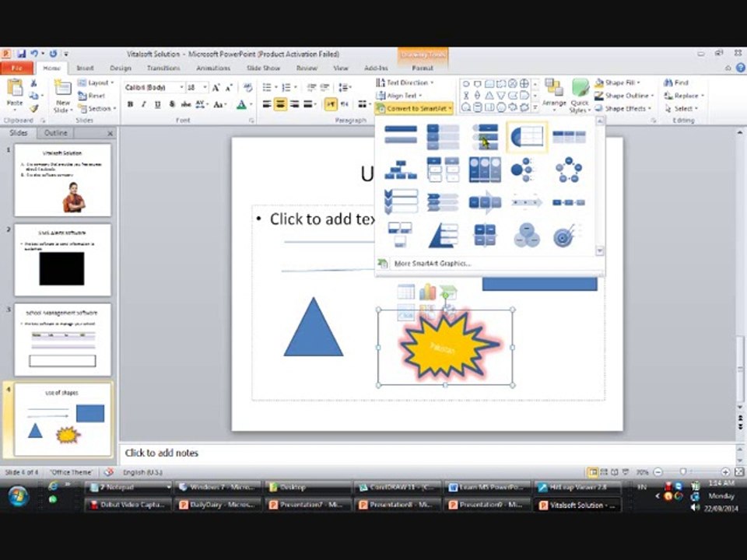Select slide 1 Vitalsoft Solution thumbnail
The width and height of the screenshot is (747, 560).
coord(62,180)
